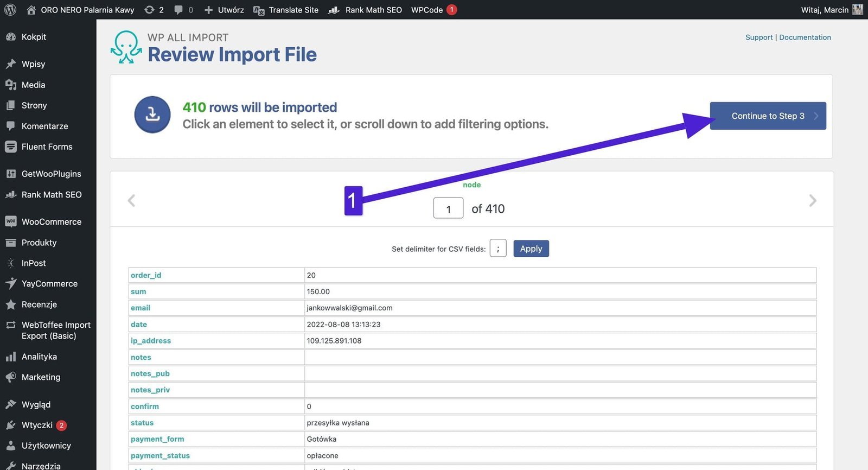The height and width of the screenshot is (470, 868).
Task: Open the Documentation link
Action: coord(805,37)
